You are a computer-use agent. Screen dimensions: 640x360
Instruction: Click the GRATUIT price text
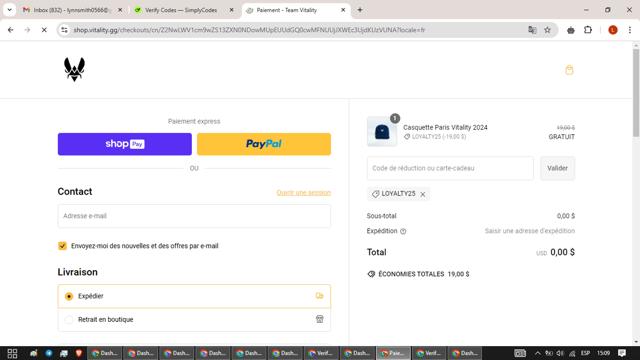coord(561,137)
